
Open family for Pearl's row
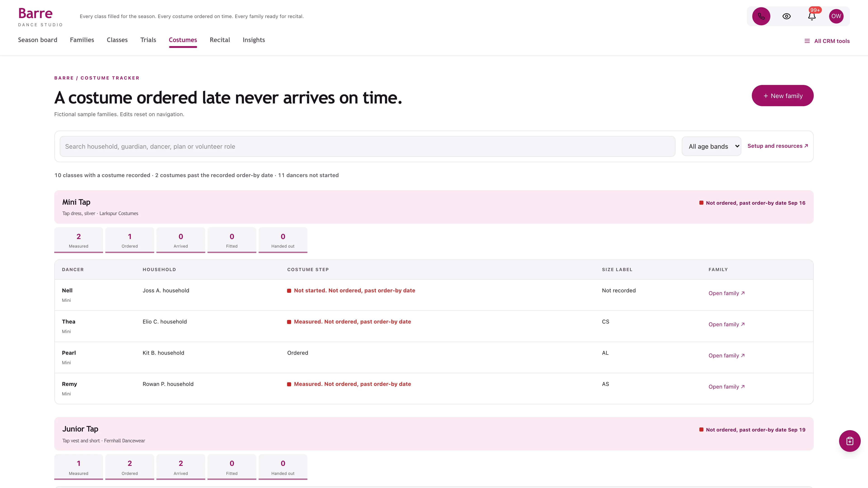[726, 356]
